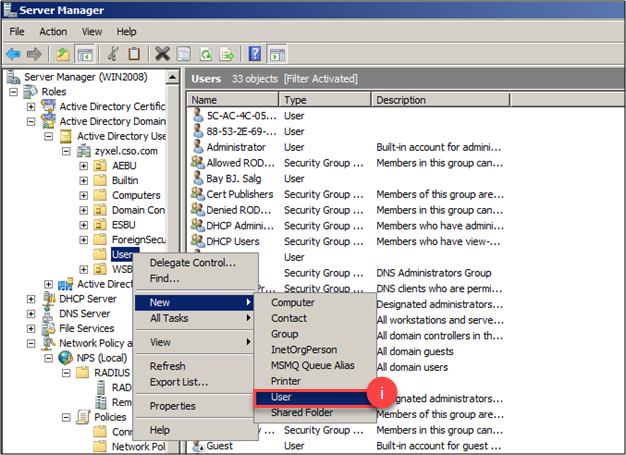626x455 pixels.
Task: Choose Delegate Control... from context menu
Action: [195, 263]
